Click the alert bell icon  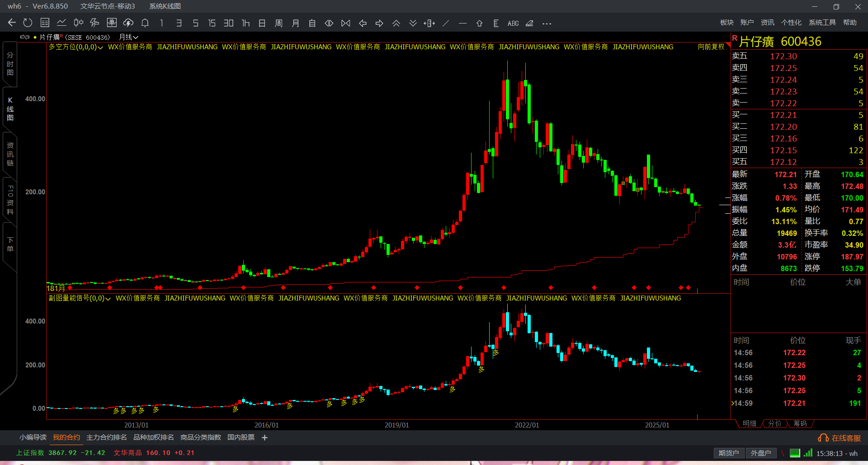coord(145,23)
